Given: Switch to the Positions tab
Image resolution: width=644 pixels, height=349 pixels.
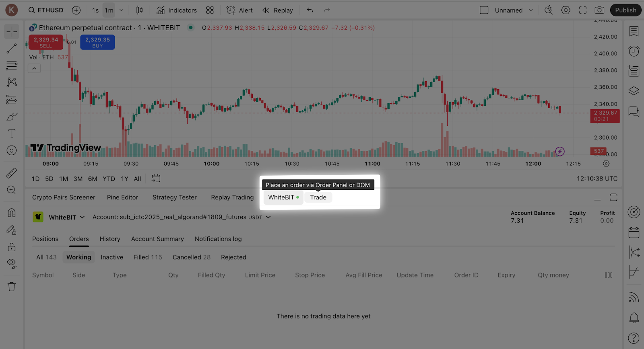Looking at the screenshot, I should [45, 239].
